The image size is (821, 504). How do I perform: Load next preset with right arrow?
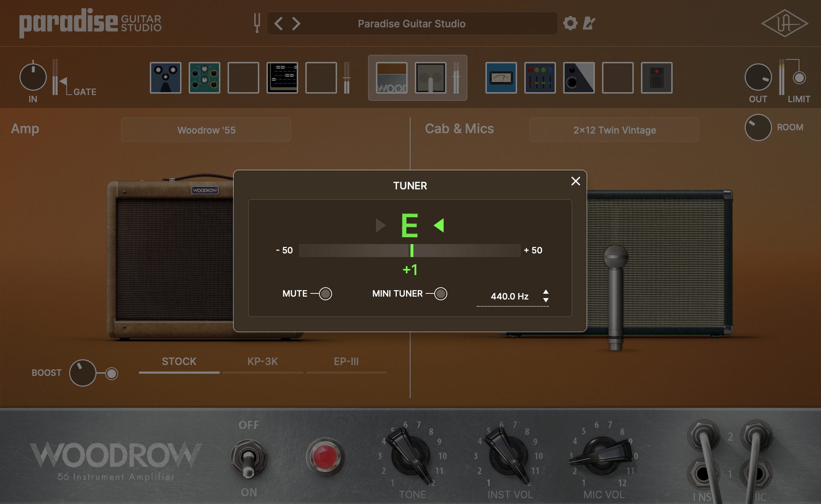(x=296, y=23)
